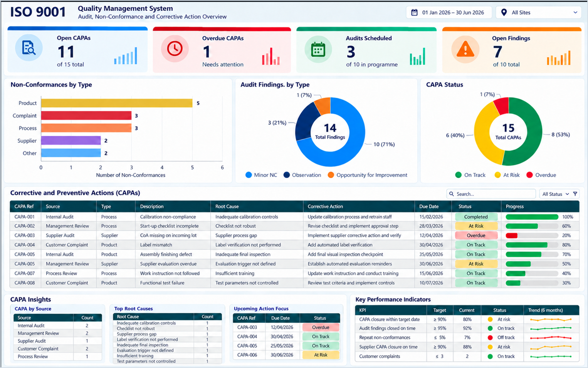Click the calendar icon beside the date range
Screen dimensions: 588x368
(414, 12)
